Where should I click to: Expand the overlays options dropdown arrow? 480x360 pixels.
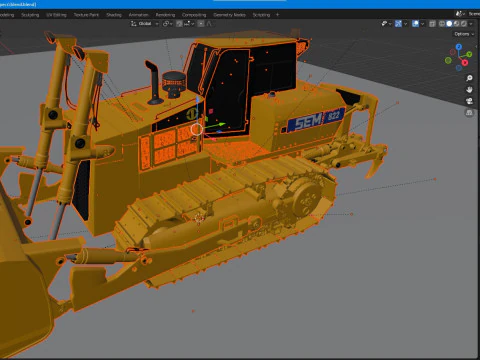423,24
